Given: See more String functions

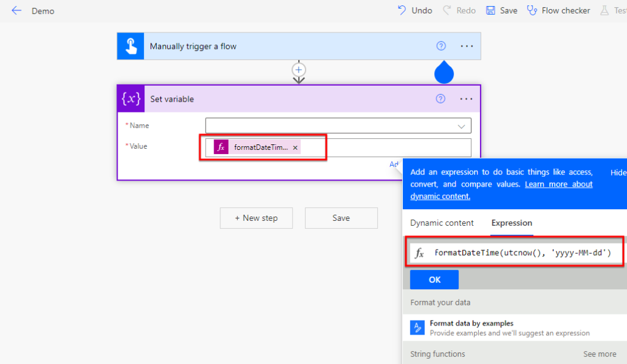Looking at the screenshot, I should pos(599,354).
